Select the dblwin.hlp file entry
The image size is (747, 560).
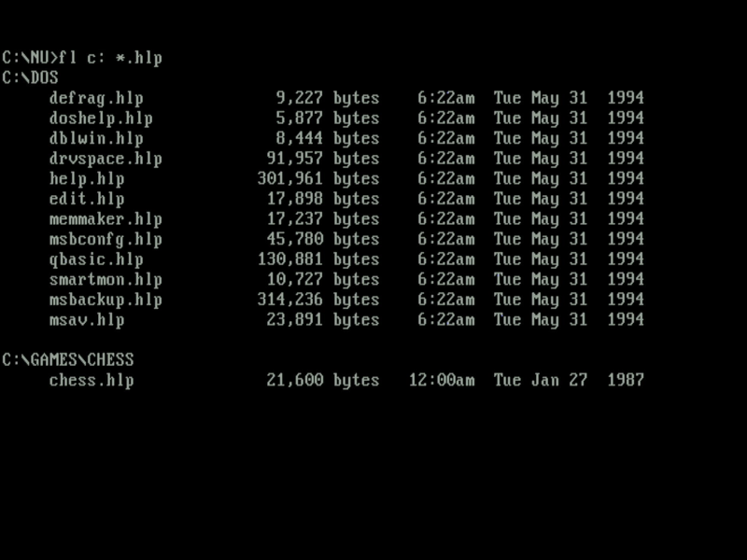tap(96, 138)
